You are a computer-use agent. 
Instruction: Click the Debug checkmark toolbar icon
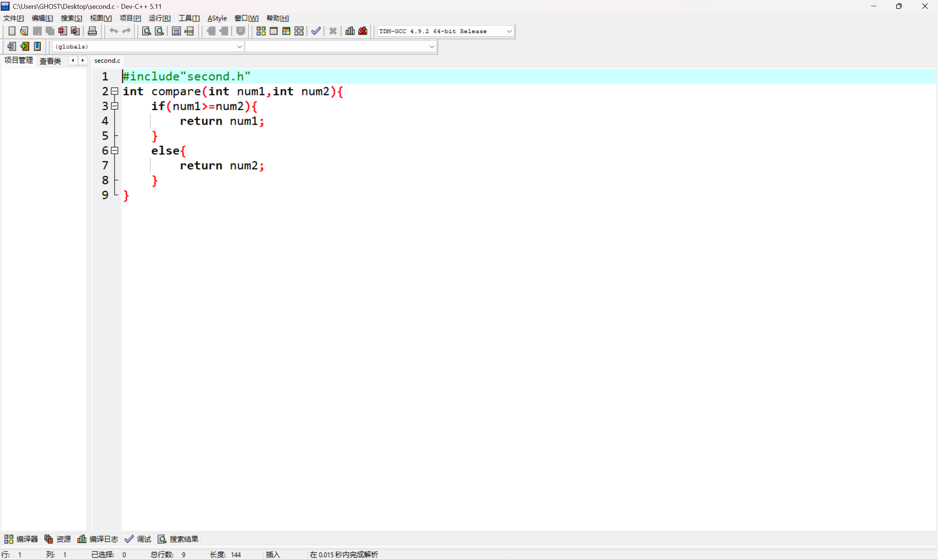(316, 31)
